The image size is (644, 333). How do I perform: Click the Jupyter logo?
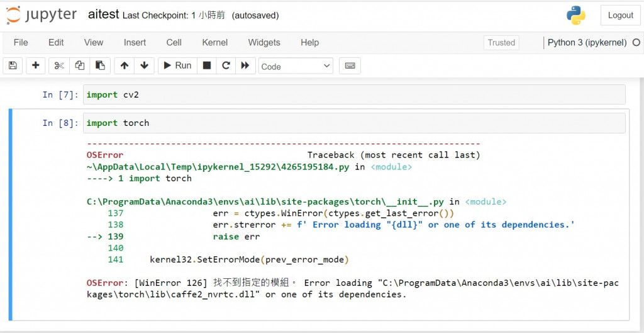[42, 15]
